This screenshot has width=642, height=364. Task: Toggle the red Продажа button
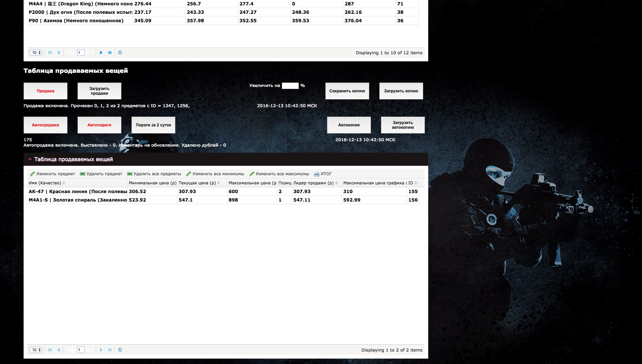(x=46, y=91)
